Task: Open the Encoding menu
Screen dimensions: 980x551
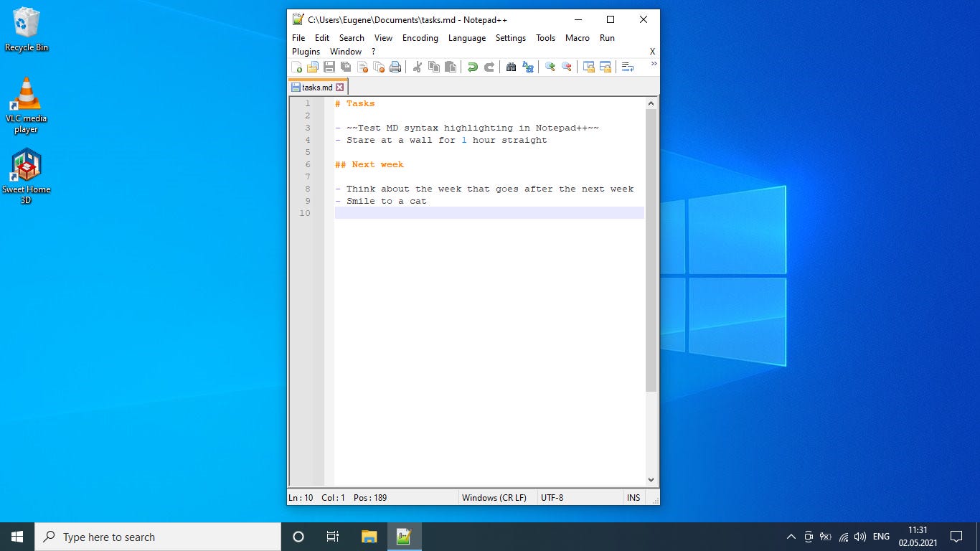Action: point(420,38)
